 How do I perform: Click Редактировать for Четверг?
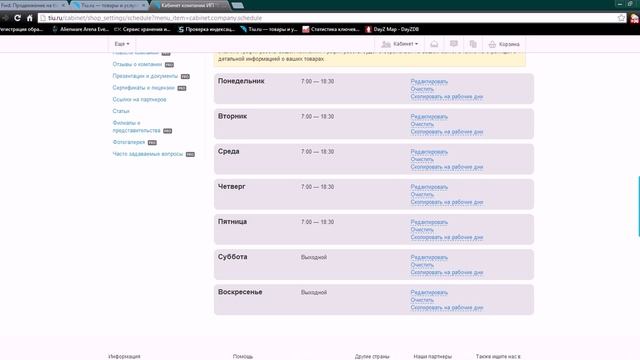(429, 187)
